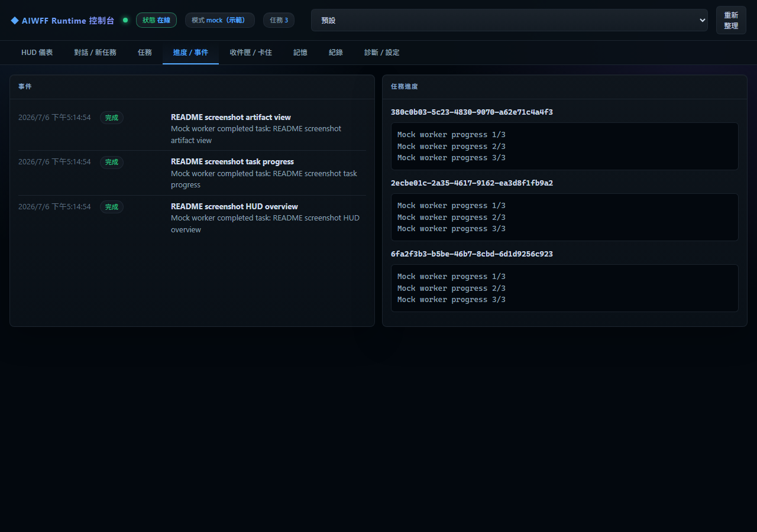Screen dimensions: 757x532
Task: Click the 模式 mock（示範） badge
Action: point(220,20)
